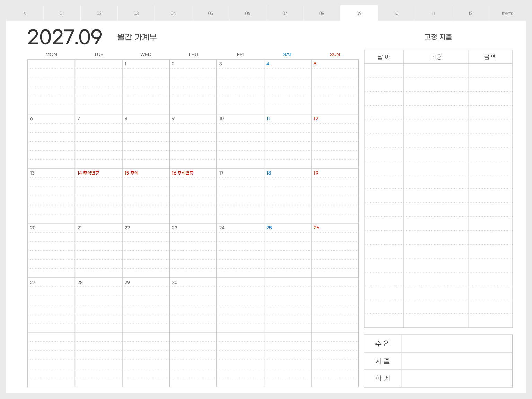Open the 10 month tab
Image resolution: width=532 pixels, height=399 pixels.
pyautogui.click(x=396, y=13)
